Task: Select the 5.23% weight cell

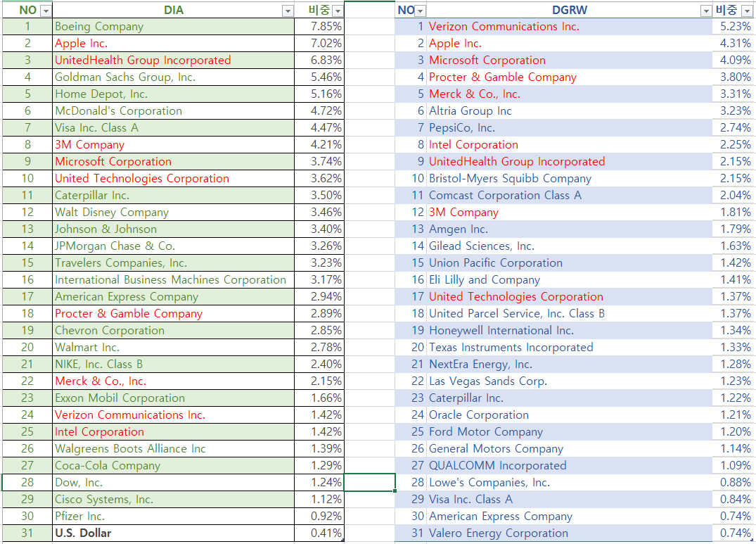Action: (x=733, y=27)
